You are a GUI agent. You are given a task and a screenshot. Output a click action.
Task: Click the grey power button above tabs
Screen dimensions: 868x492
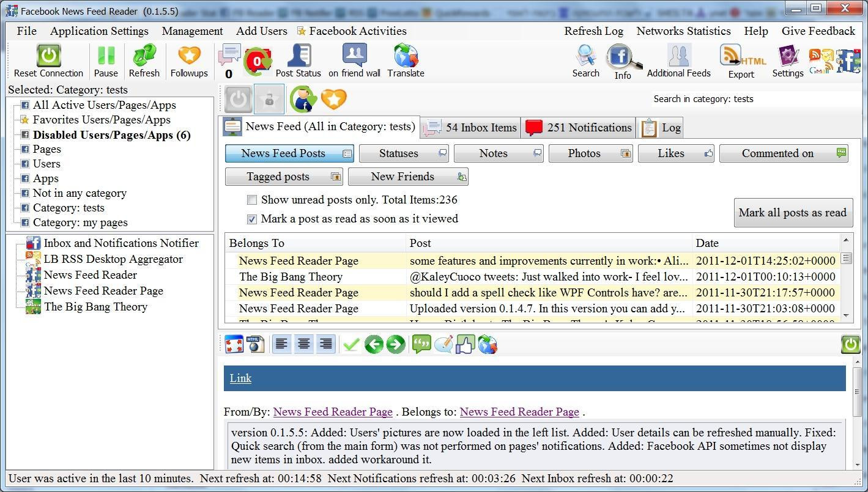point(238,99)
